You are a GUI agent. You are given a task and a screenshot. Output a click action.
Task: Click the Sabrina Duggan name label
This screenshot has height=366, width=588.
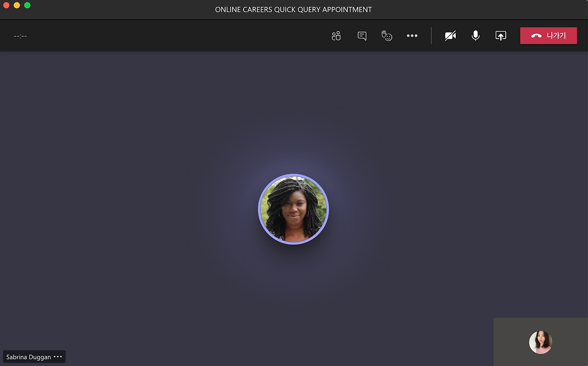[x=28, y=357]
